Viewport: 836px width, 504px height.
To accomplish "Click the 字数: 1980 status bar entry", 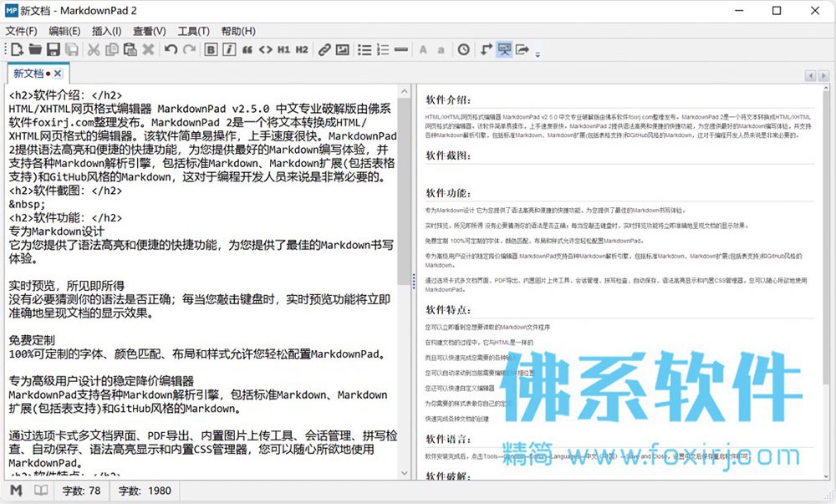I will pos(145,491).
